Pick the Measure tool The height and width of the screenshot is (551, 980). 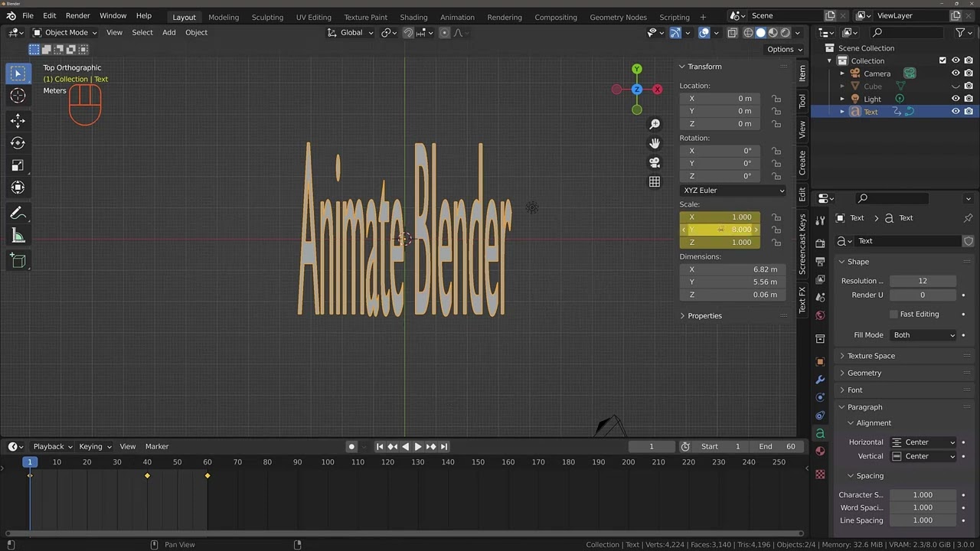pyautogui.click(x=18, y=236)
